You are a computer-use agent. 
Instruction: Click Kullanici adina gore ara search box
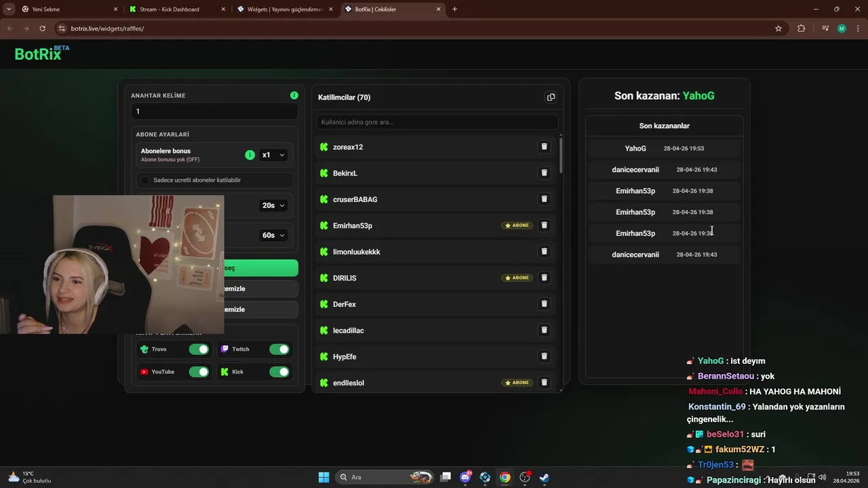[437, 122]
